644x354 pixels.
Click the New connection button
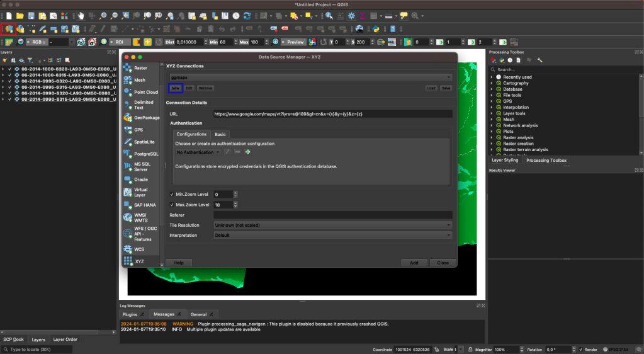click(x=176, y=88)
